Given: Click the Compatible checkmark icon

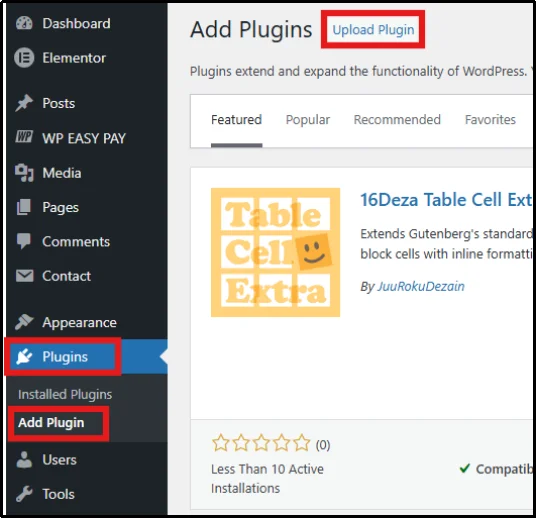Looking at the screenshot, I should click(465, 468).
